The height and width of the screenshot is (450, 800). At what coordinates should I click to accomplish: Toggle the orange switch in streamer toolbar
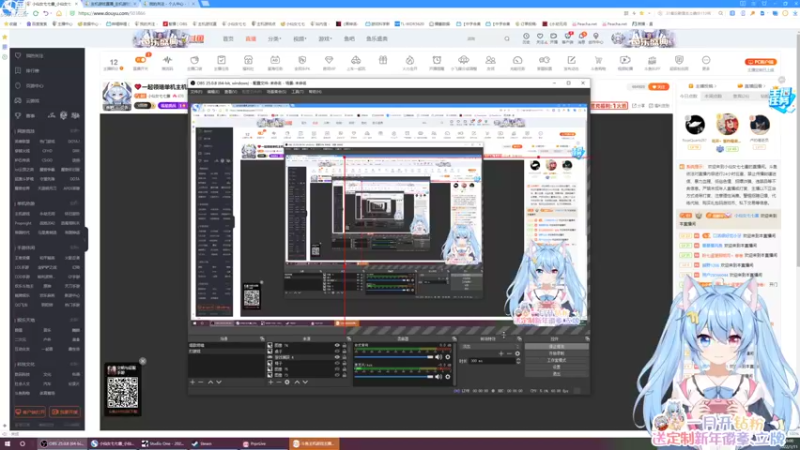click(x=140, y=60)
